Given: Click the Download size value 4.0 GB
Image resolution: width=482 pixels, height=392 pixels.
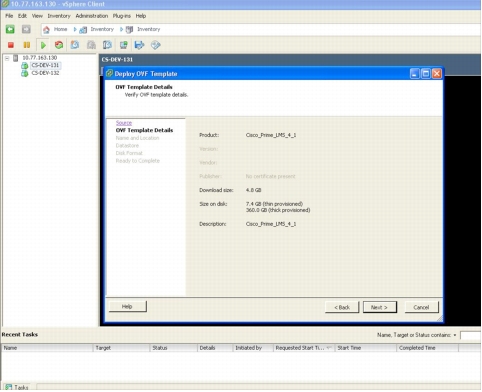Looking at the screenshot, I should [x=254, y=190].
